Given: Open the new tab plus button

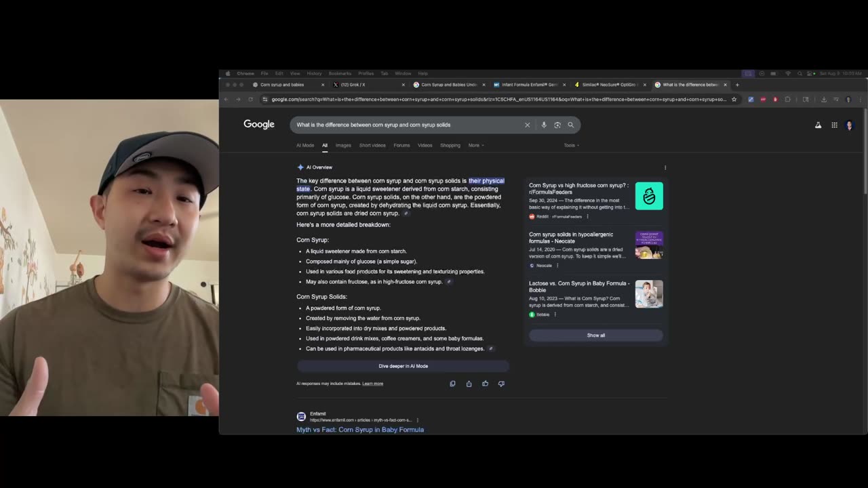Looking at the screenshot, I should pyautogui.click(x=737, y=85).
